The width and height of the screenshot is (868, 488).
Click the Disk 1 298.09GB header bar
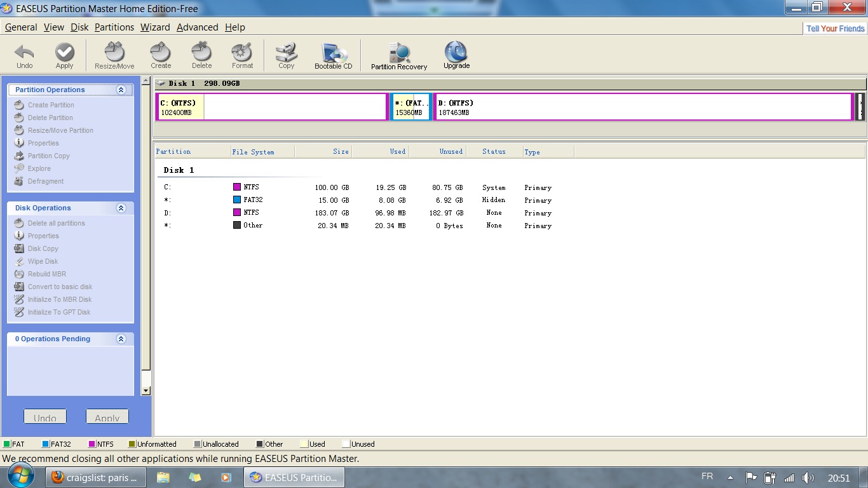[510, 83]
